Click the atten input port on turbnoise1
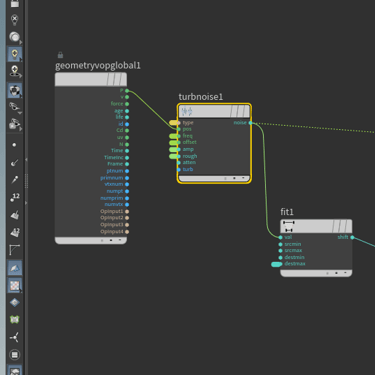This screenshot has width=375, height=375. click(x=179, y=163)
